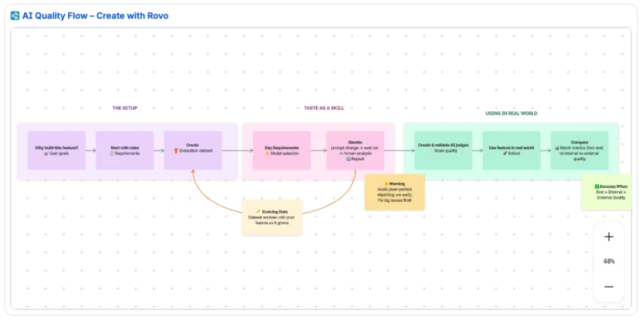Select the 'THE SETUP' section heading
The image size is (644, 320).
pyautogui.click(x=125, y=108)
